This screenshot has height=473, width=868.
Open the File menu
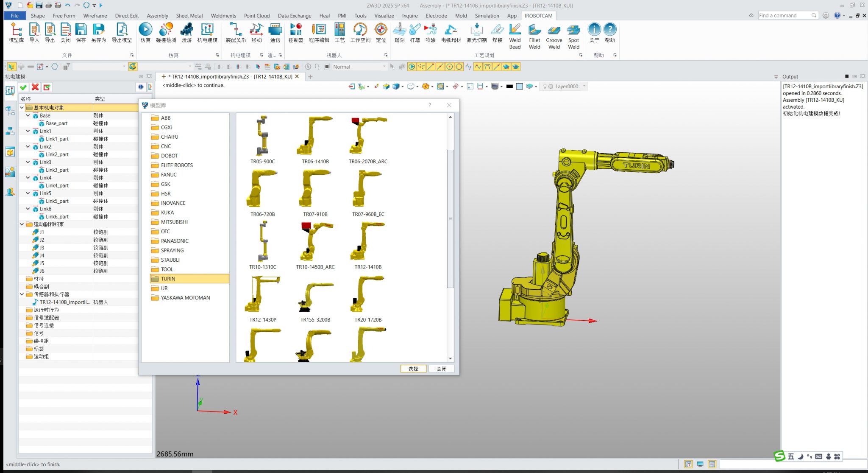click(x=15, y=16)
